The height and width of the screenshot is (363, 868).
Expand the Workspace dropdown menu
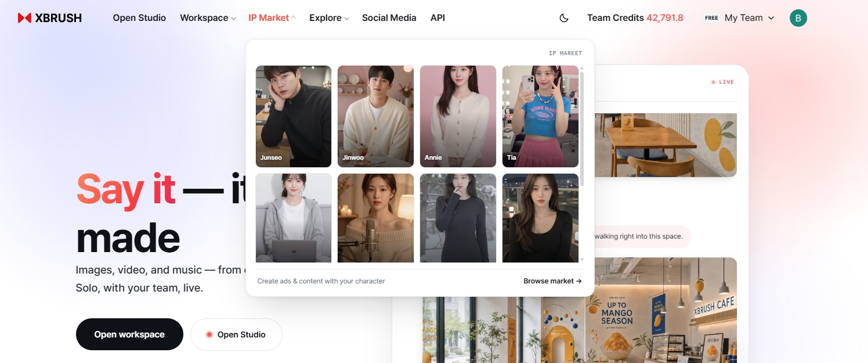(x=208, y=18)
